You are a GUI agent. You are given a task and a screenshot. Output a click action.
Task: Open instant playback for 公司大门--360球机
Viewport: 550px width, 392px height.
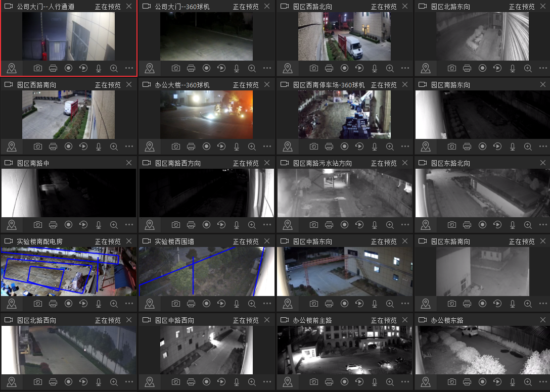click(x=222, y=68)
